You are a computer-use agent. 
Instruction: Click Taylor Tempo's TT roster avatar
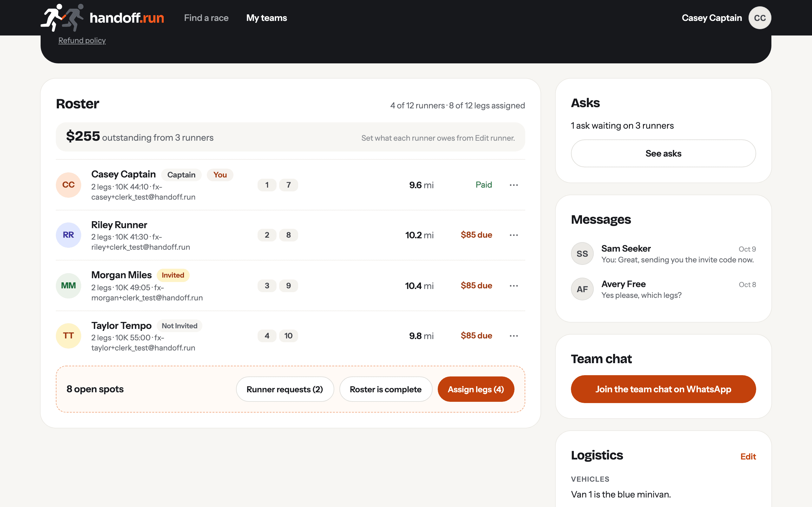point(69,336)
